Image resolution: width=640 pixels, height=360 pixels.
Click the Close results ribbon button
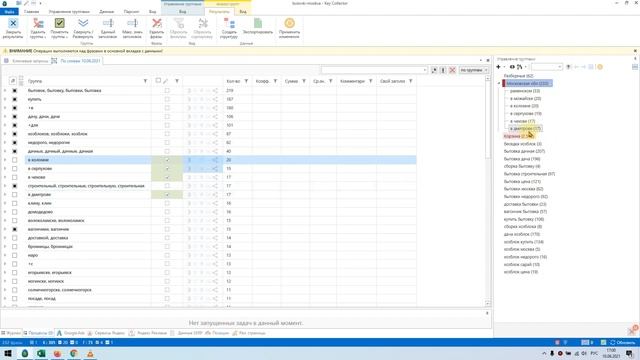point(13,28)
